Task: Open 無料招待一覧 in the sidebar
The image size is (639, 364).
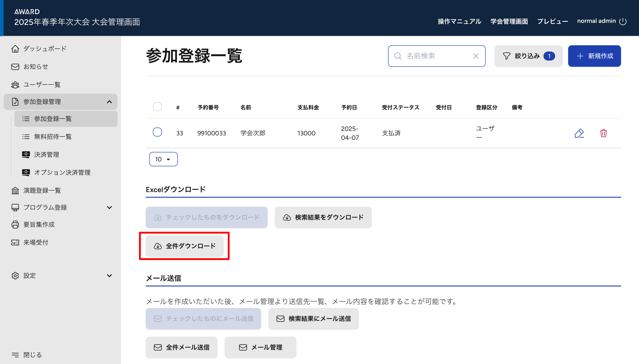Action: [x=53, y=136]
